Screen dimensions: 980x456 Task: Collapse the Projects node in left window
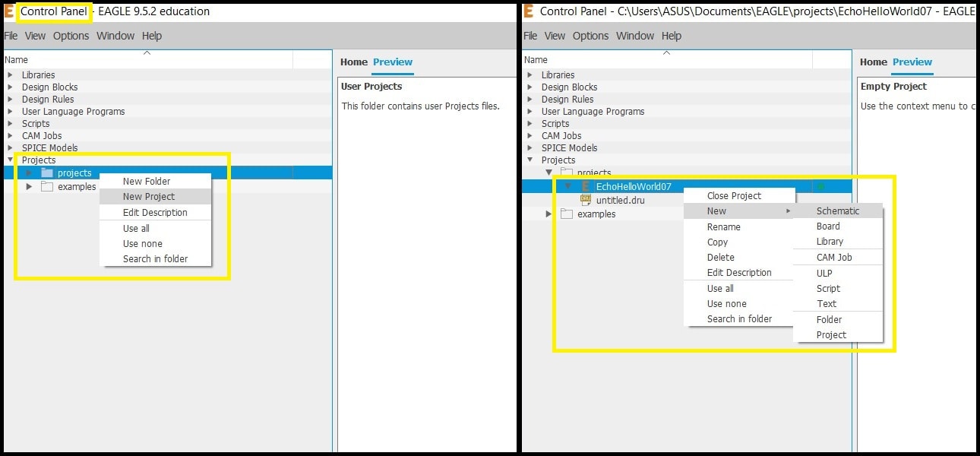[x=10, y=160]
